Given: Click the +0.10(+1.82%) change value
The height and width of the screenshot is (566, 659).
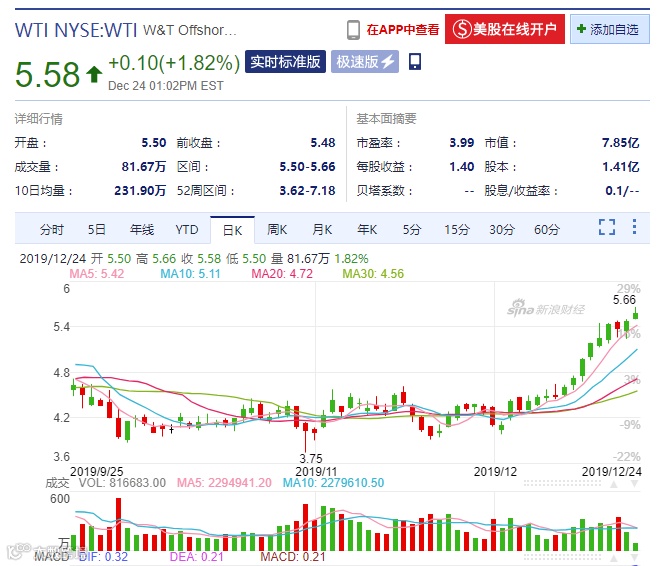Looking at the screenshot, I should (x=174, y=63).
